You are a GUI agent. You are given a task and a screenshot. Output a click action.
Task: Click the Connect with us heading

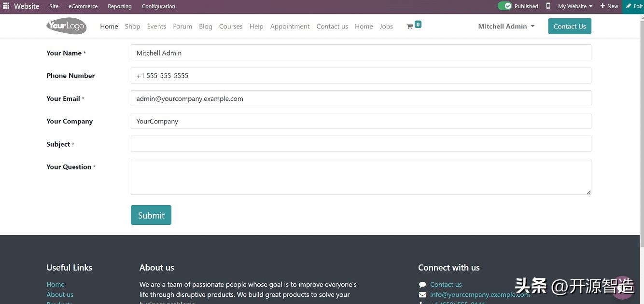[x=449, y=267]
